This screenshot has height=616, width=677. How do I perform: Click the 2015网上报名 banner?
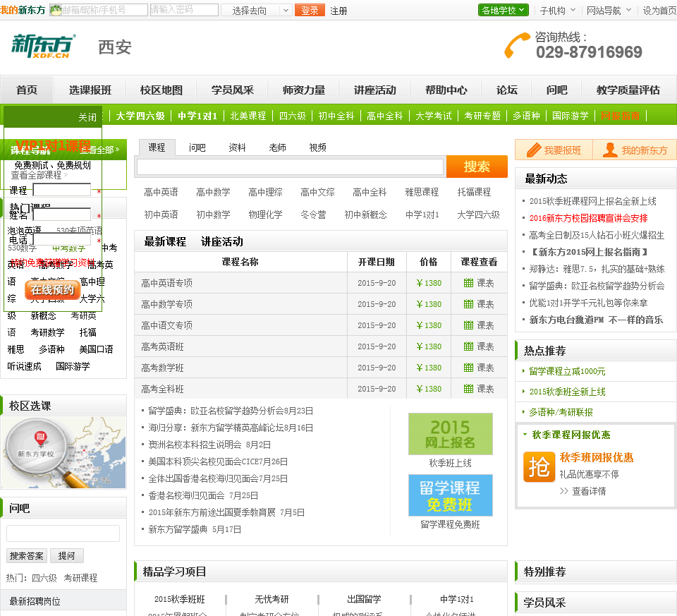pos(451,434)
